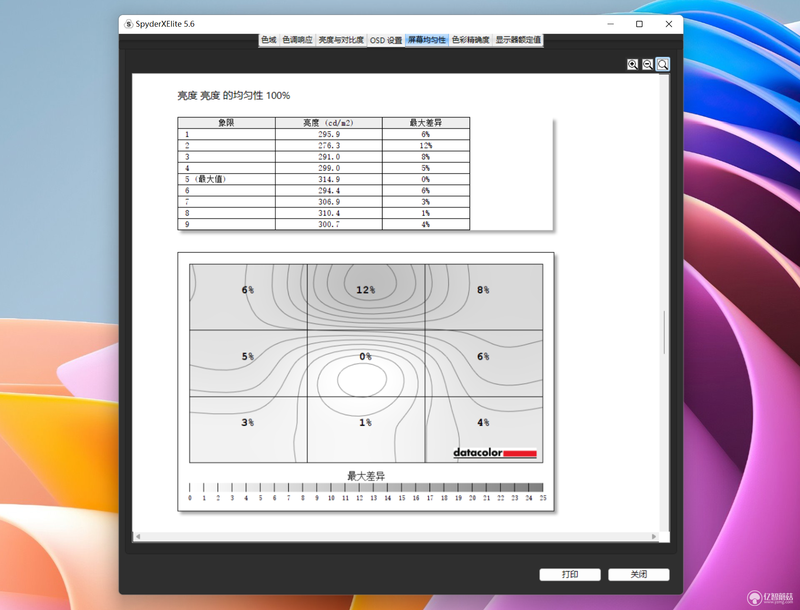Click the 最大差异 legend title below the map

366,476
